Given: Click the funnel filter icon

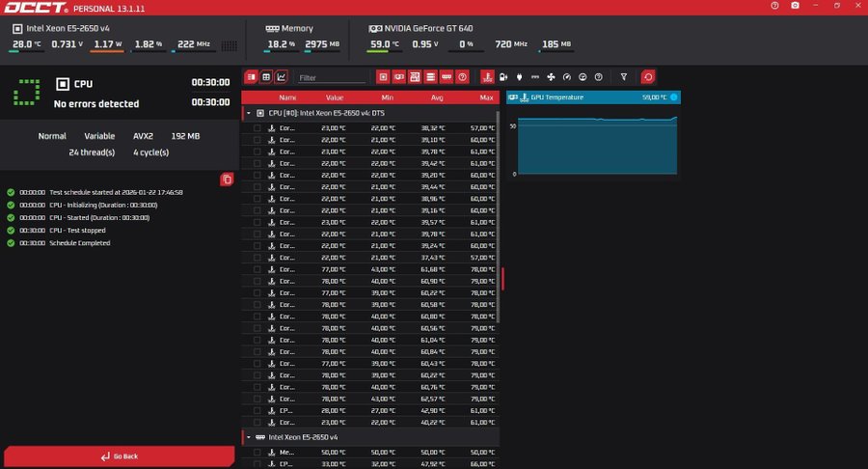Looking at the screenshot, I should tap(624, 76).
